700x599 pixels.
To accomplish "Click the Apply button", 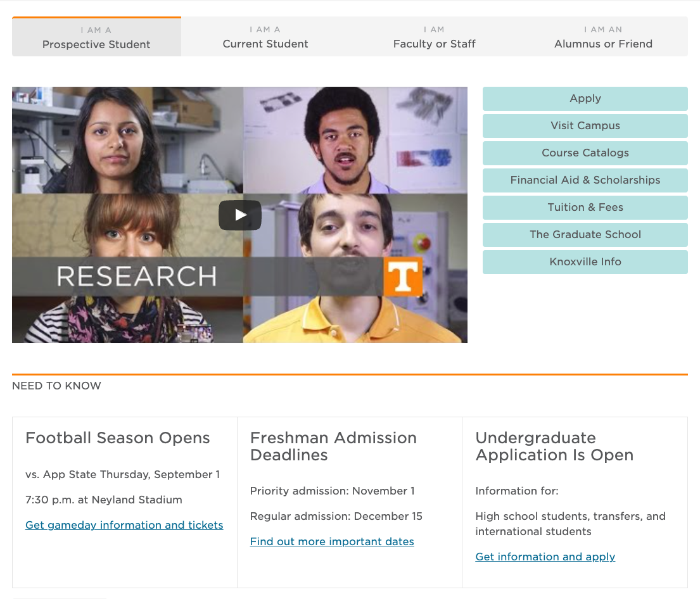I will pyautogui.click(x=585, y=99).
